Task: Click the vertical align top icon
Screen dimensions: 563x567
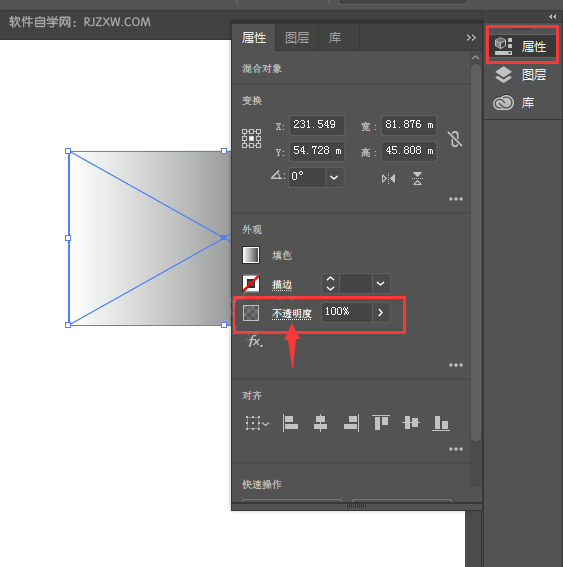Action: coord(381,423)
